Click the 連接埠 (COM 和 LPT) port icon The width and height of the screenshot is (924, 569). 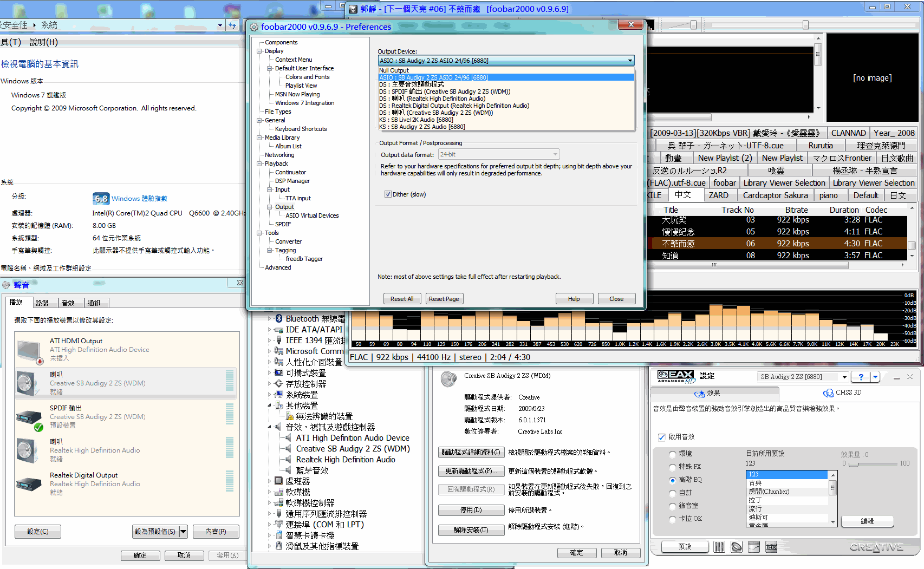click(x=279, y=524)
